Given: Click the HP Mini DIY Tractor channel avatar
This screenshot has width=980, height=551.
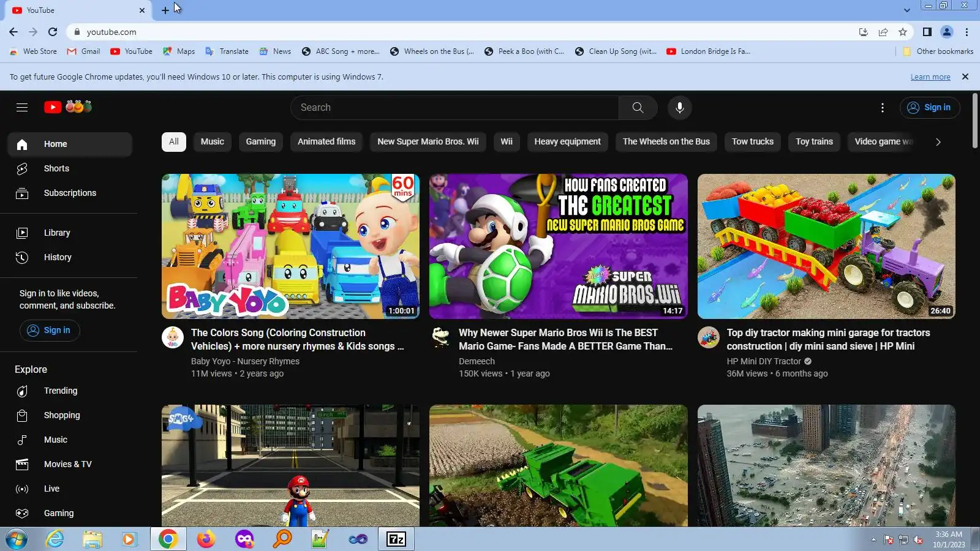Looking at the screenshot, I should tap(709, 337).
